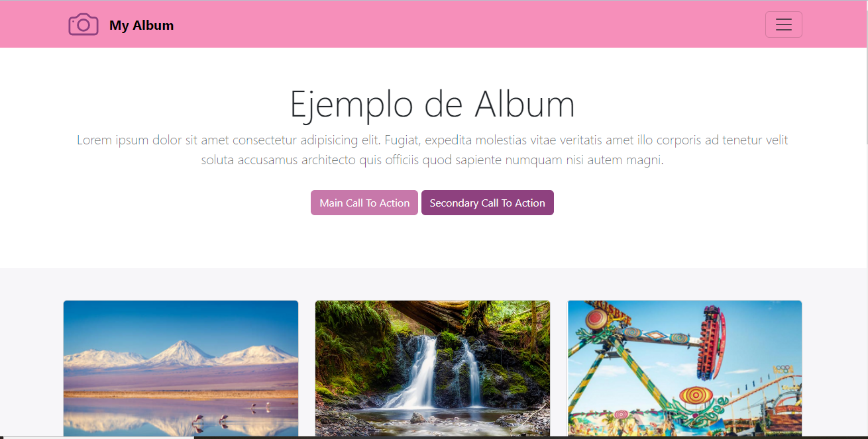Screen dimensions: 868x439
Task: Open the hamburger navigation menu
Action: (783, 24)
